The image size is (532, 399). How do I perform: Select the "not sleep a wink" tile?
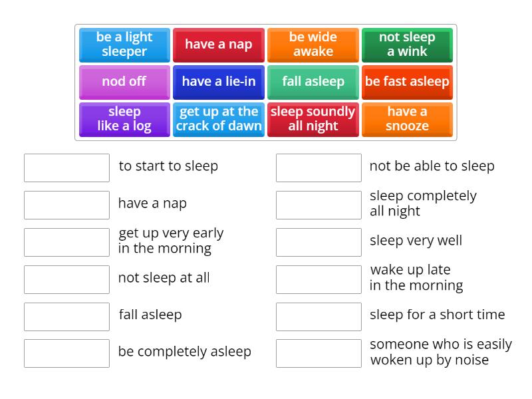pyautogui.click(x=407, y=44)
